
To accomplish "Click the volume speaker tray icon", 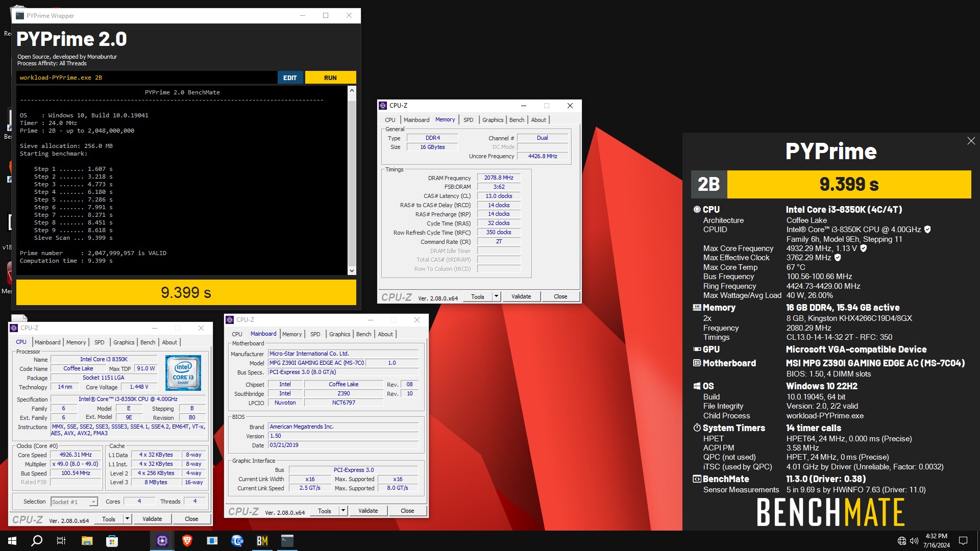I will 914,541.
